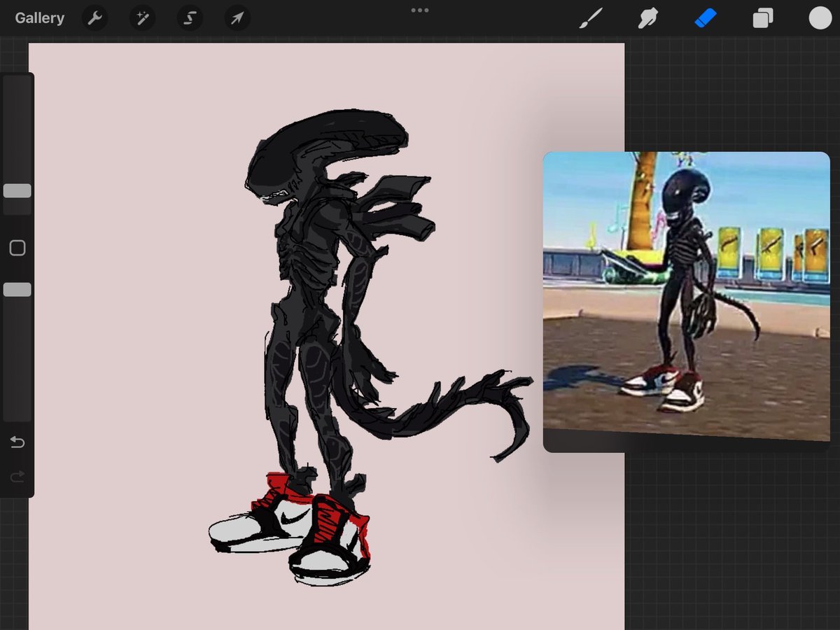Open the Layers panel

pos(763,18)
